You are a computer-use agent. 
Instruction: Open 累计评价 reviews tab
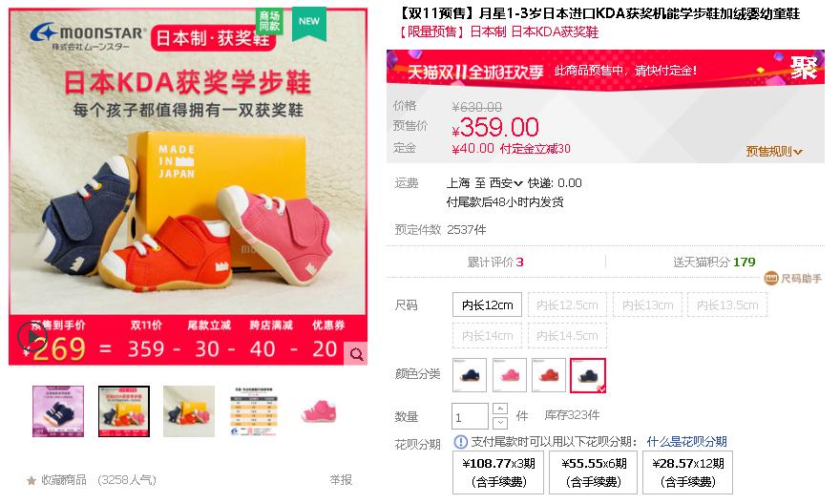click(495, 262)
